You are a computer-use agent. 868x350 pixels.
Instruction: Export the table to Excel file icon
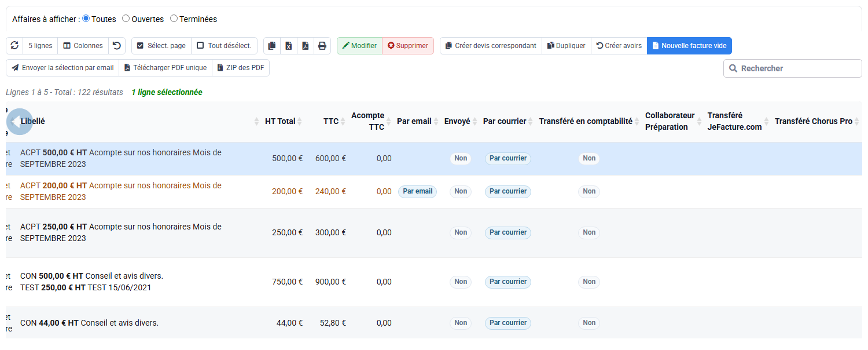pos(289,46)
